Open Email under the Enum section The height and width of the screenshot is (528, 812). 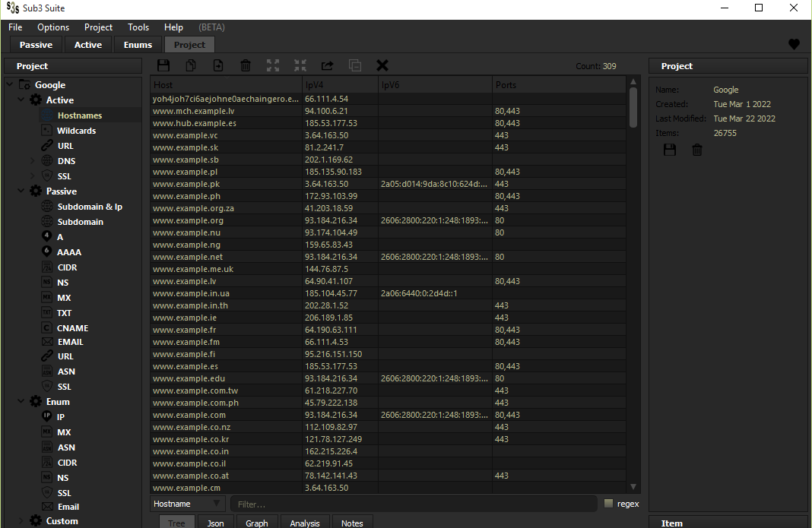[x=68, y=507]
